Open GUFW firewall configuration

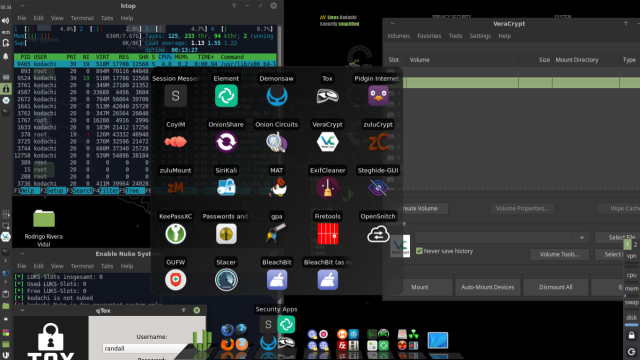click(x=176, y=280)
